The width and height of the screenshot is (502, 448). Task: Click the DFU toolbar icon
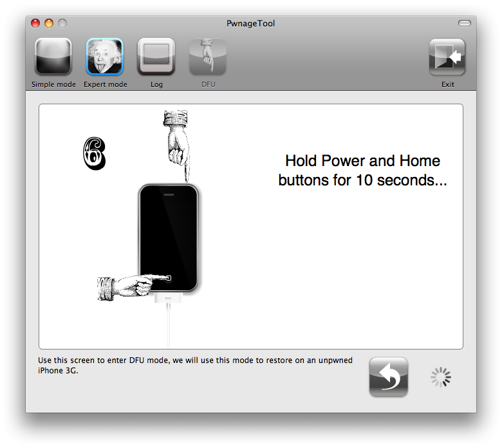(x=207, y=58)
